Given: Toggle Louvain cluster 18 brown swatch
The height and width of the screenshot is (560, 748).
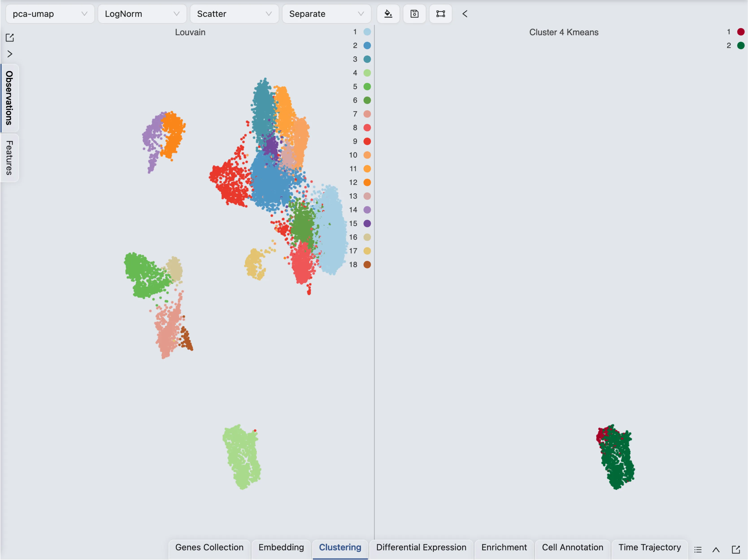Looking at the screenshot, I should click(x=367, y=265).
